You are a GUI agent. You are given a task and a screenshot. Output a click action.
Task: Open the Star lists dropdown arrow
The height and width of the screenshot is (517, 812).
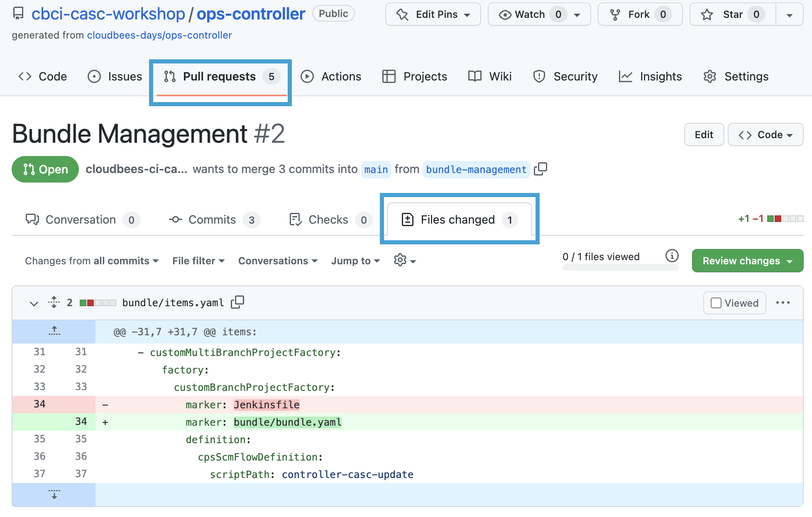coord(789,15)
